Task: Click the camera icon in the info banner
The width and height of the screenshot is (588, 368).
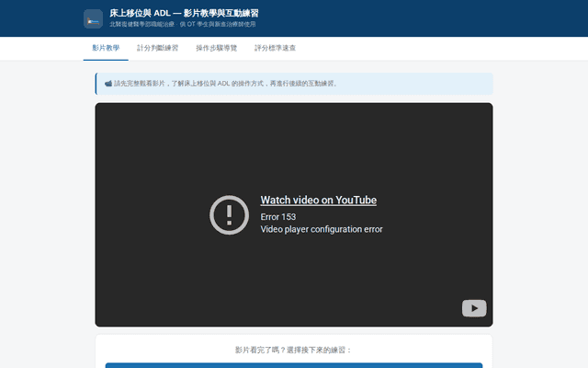Action: pos(108,84)
